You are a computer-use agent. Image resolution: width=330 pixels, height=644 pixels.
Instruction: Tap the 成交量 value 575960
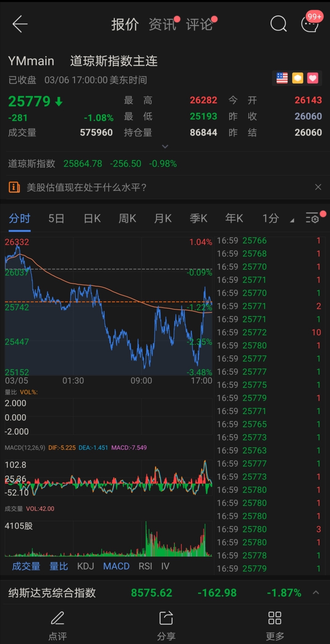(96, 132)
